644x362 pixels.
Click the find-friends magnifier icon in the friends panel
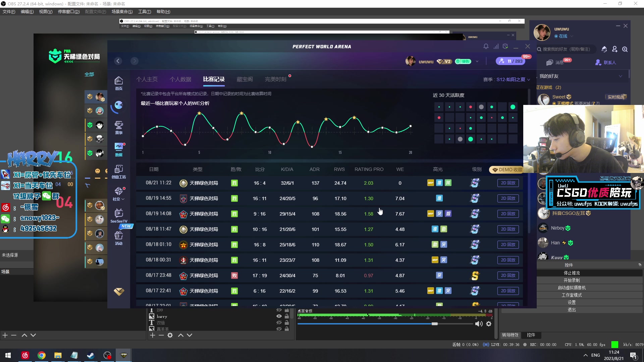click(x=625, y=49)
